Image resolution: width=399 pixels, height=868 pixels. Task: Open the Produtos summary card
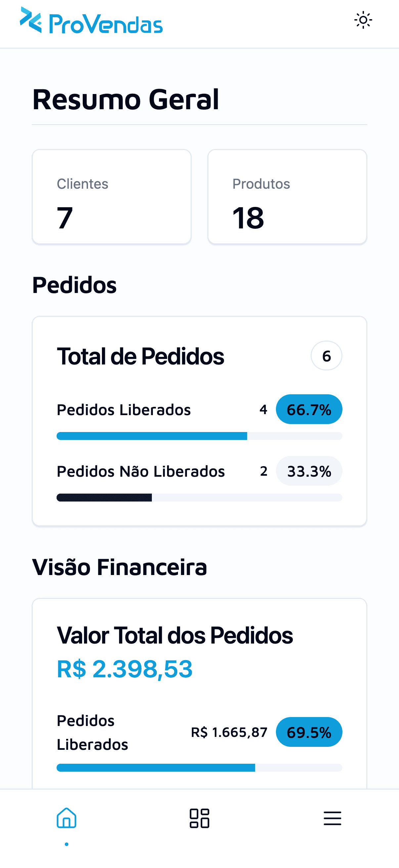pyautogui.click(x=287, y=197)
